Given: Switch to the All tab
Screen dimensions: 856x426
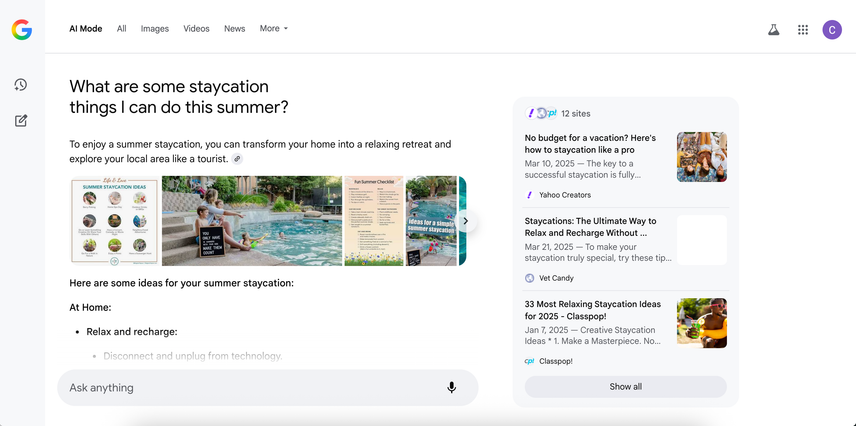Looking at the screenshot, I should tap(121, 28).
